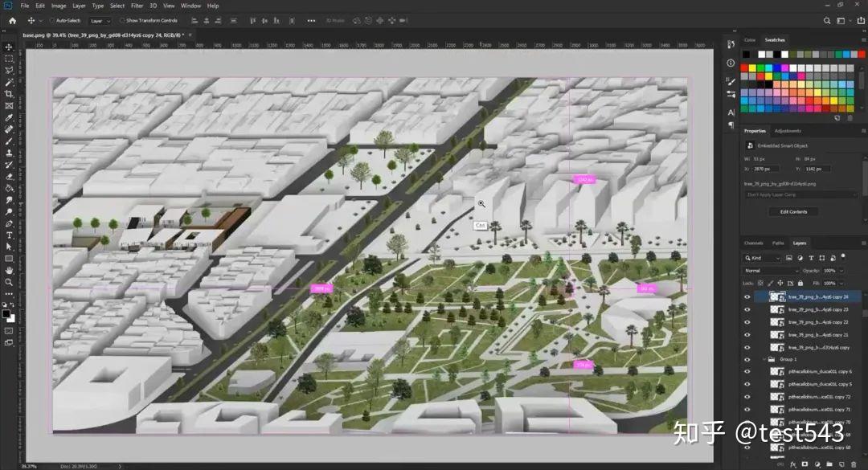Viewport: 868px width, 470px height.
Task: Collapse Group 1 in the Layers panel
Action: [x=765, y=359]
